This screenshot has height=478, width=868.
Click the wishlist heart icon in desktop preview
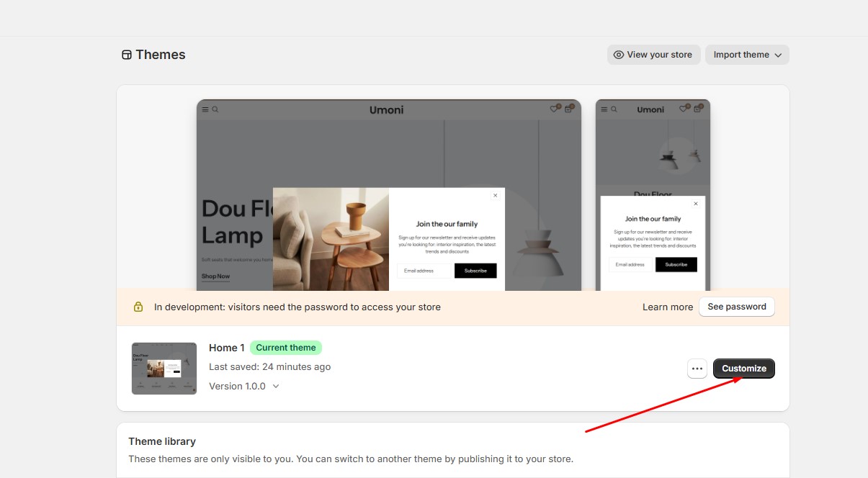554,109
